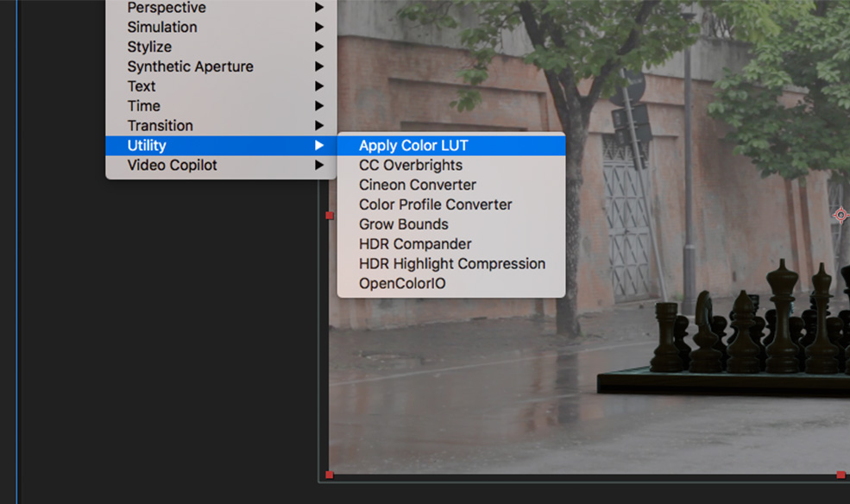Viewport: 850px width, 504px height.
Task: Open the Synthetic Aperture submenu
Action: click(221, 66)
